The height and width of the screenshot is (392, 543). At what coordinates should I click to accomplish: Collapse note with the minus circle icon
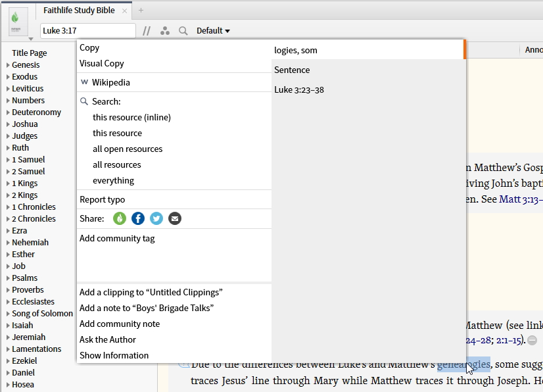532,340
